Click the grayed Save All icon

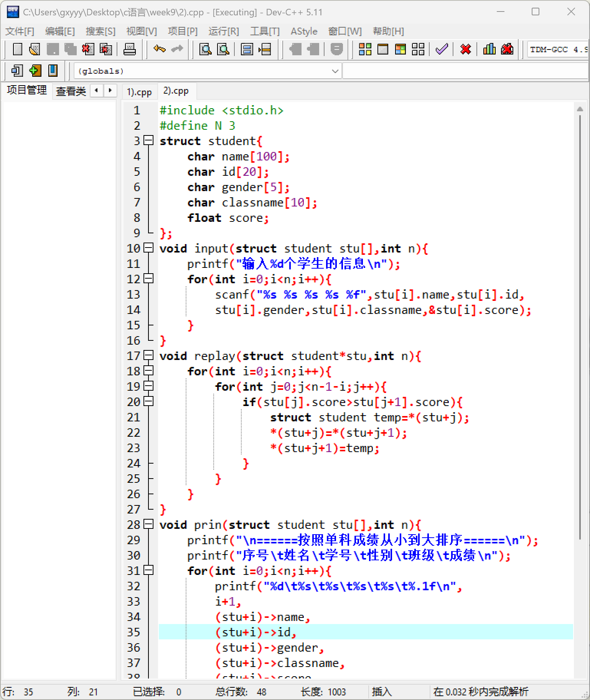click(x=70, y=49)
